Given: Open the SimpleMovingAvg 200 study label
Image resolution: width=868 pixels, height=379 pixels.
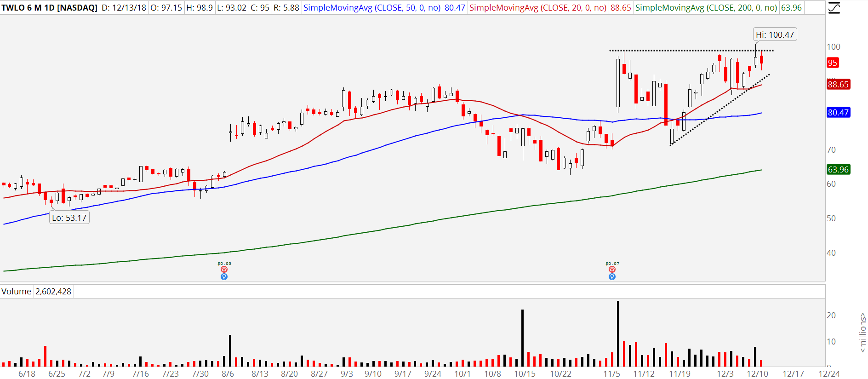Looking at the screenshot, I should [x=706, y=8].
